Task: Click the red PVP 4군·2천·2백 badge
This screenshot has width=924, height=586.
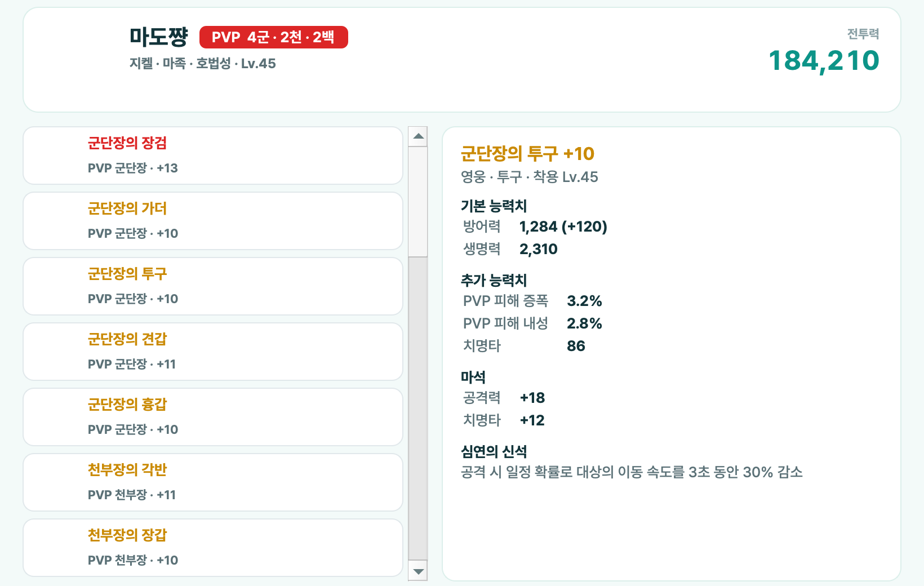Action: (x=274, y=37)
